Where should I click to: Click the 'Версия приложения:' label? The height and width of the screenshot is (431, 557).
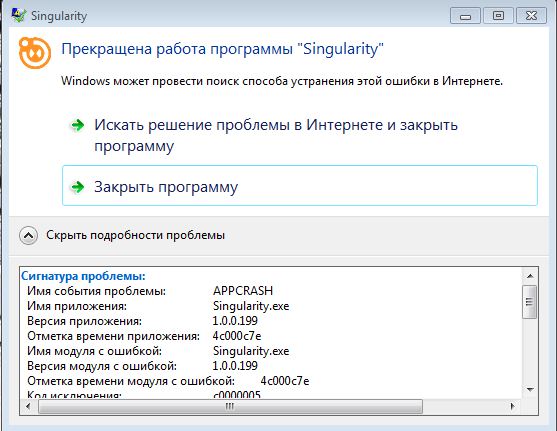pos(85,321)
